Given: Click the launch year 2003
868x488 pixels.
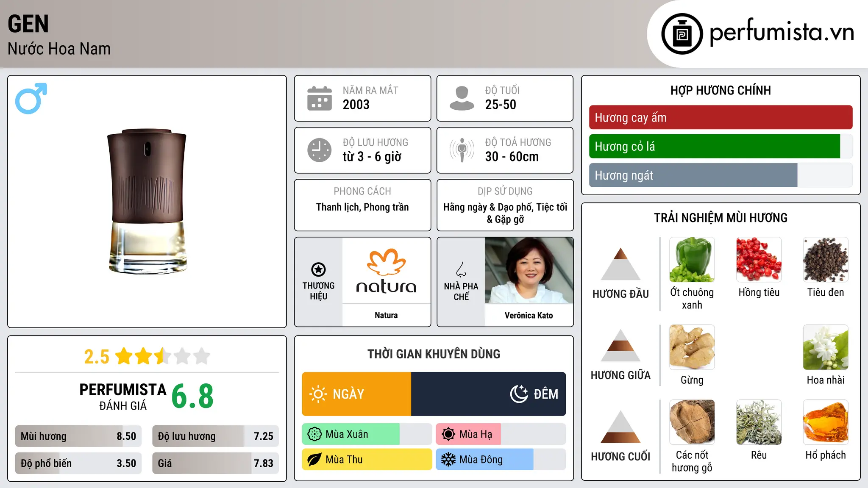Looking at the screenshot, I should point(356,105).
